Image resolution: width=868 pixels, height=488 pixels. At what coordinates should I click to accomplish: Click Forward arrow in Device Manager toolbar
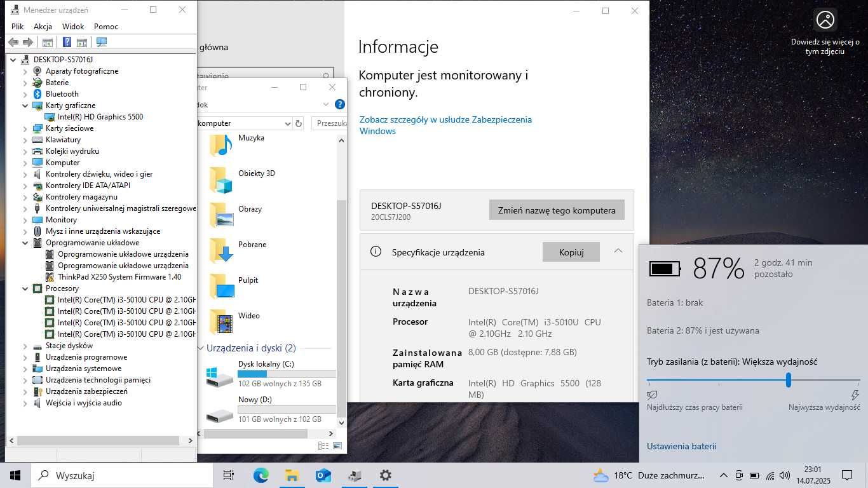pyautogui.click(x=28, y=42)
